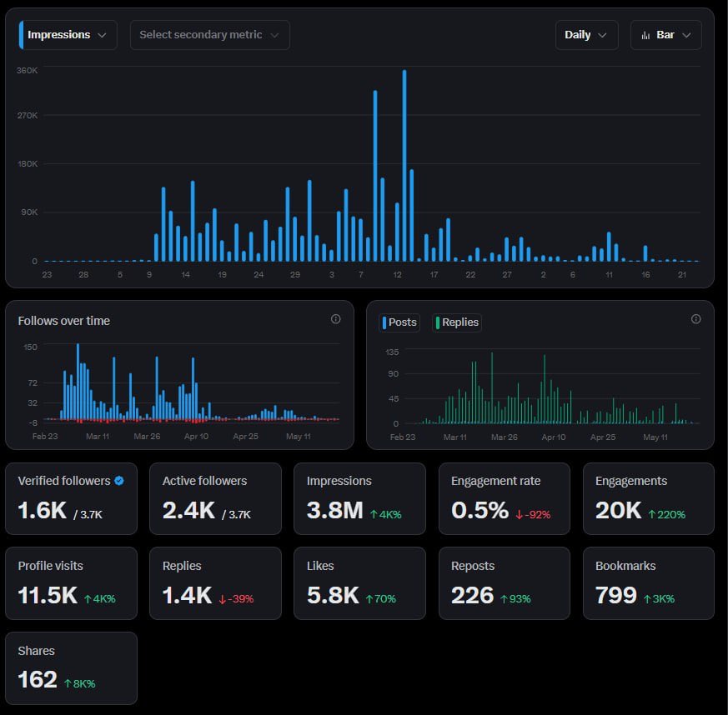Select the Profile visits card
The width and height of the screenshot is (728, 715).
coord(71,583)
